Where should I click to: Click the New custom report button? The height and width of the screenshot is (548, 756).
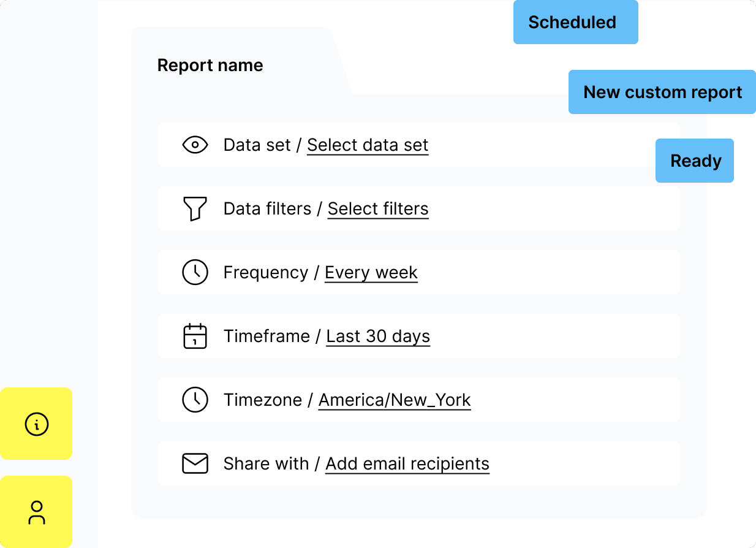[662, 92]
